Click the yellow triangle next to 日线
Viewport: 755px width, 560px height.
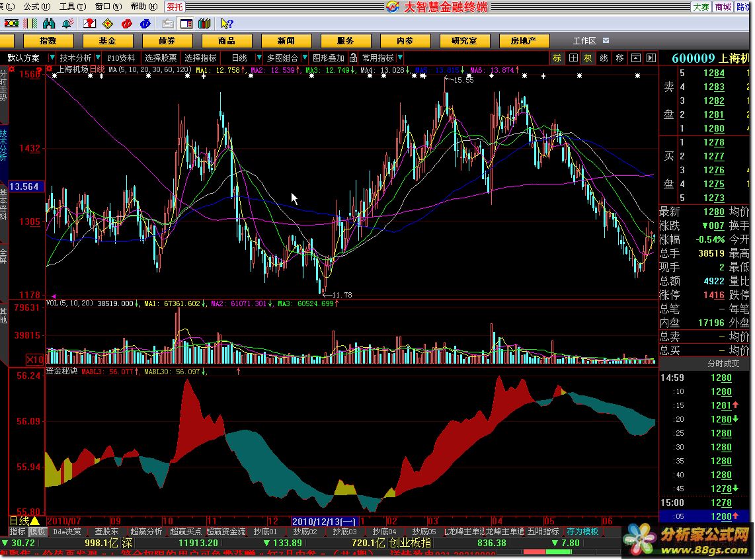[x=35, y=520]
